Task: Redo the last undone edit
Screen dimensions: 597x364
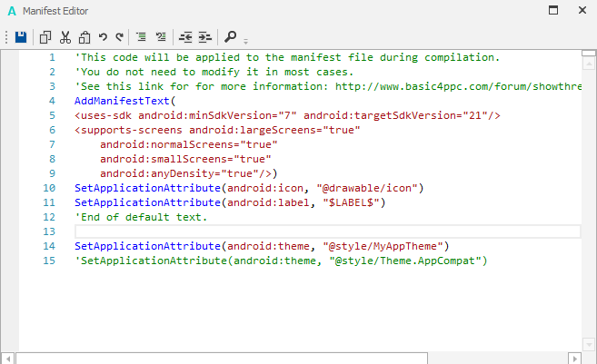Action: (x=120, y=37)
